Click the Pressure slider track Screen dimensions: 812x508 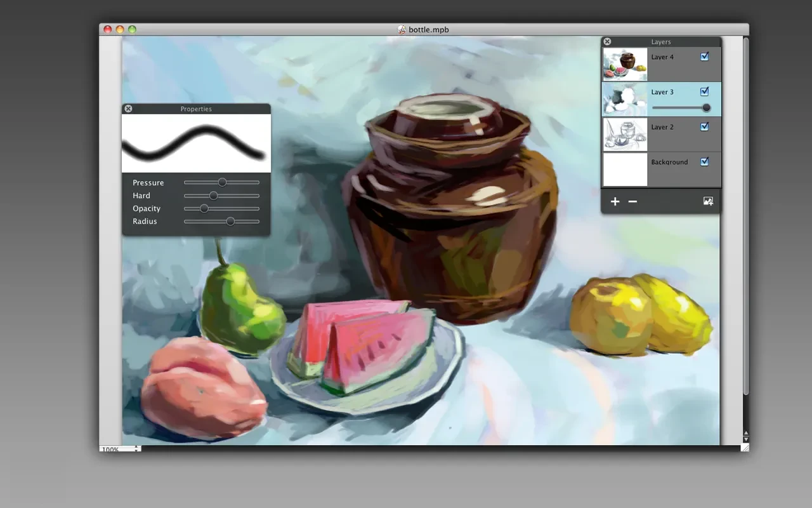(x=221, y=183)
